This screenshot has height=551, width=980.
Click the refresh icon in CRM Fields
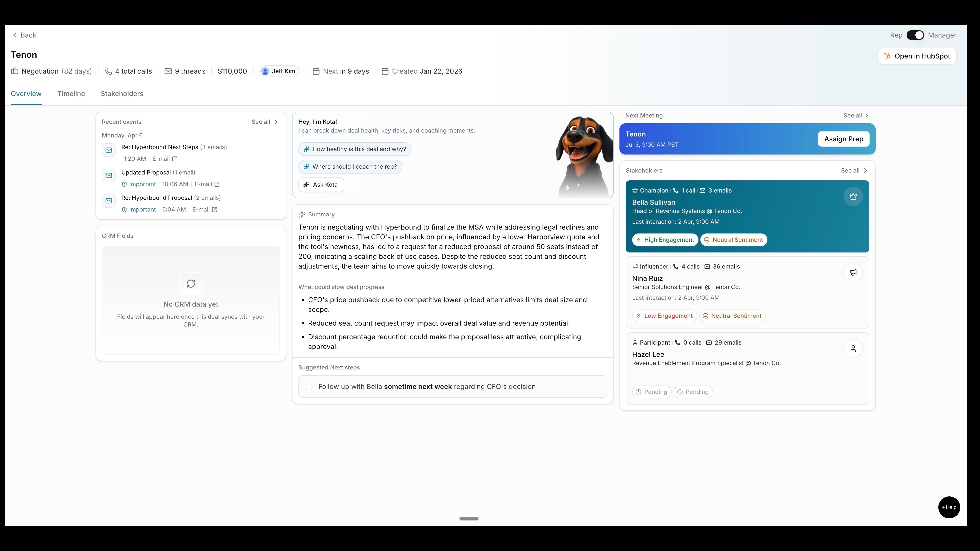[x=191, y=284]
